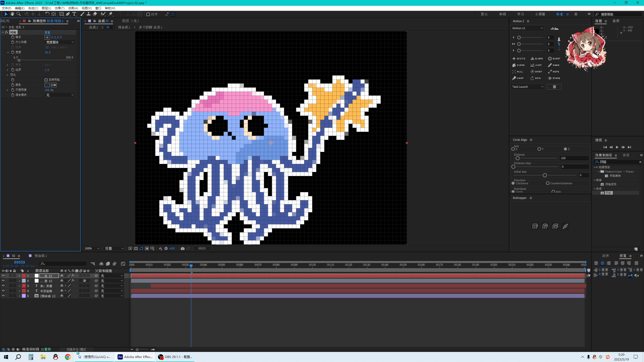Click the Motion 2 CLONE tool

(518, 65)
